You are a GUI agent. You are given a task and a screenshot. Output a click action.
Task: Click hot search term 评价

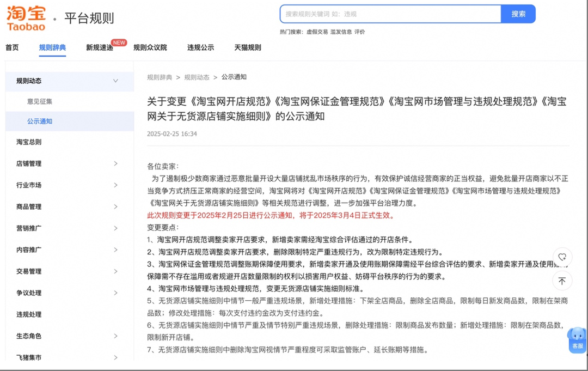360,32
